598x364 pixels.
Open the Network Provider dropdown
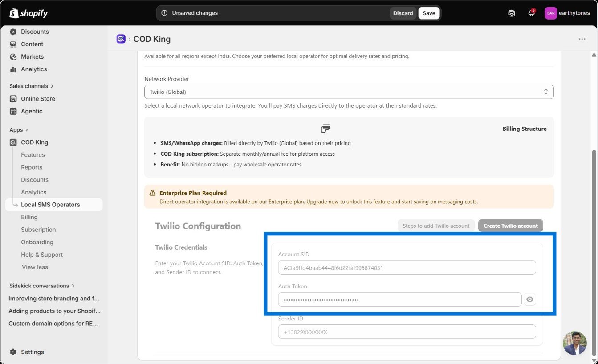349,92
